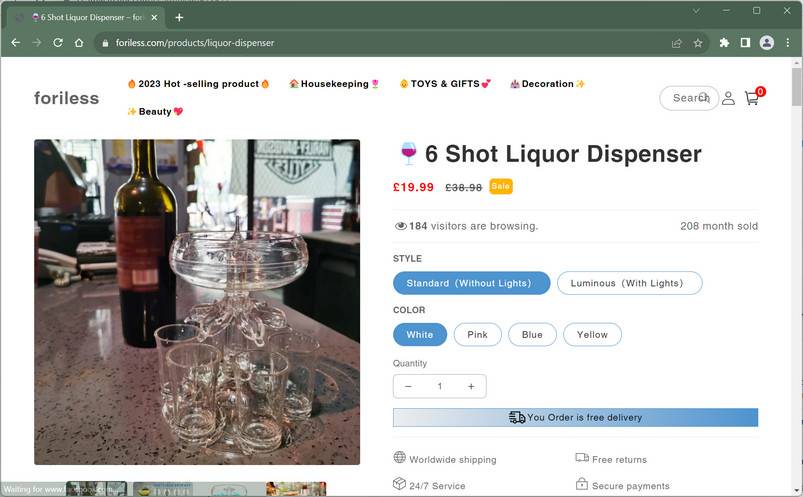This screenshot has height=497, width=803.
Task: Open the Decoration category
Action: (547, 84)
